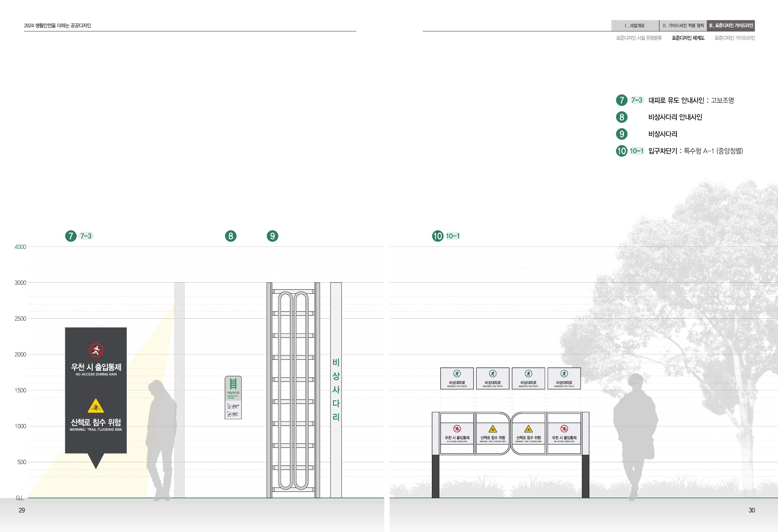Click the vertical green 비상사다리 text on post
Screen dimensions: 778x532
point(336,390)
